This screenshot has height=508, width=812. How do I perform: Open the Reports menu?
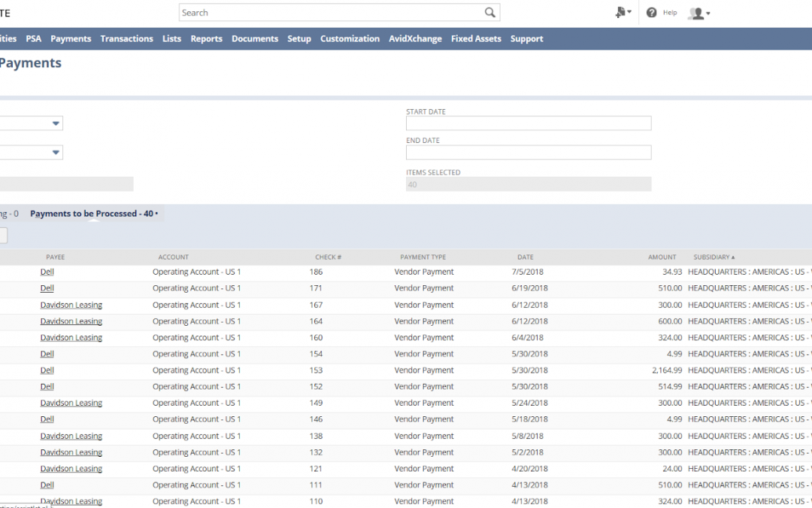coord(207,39)
